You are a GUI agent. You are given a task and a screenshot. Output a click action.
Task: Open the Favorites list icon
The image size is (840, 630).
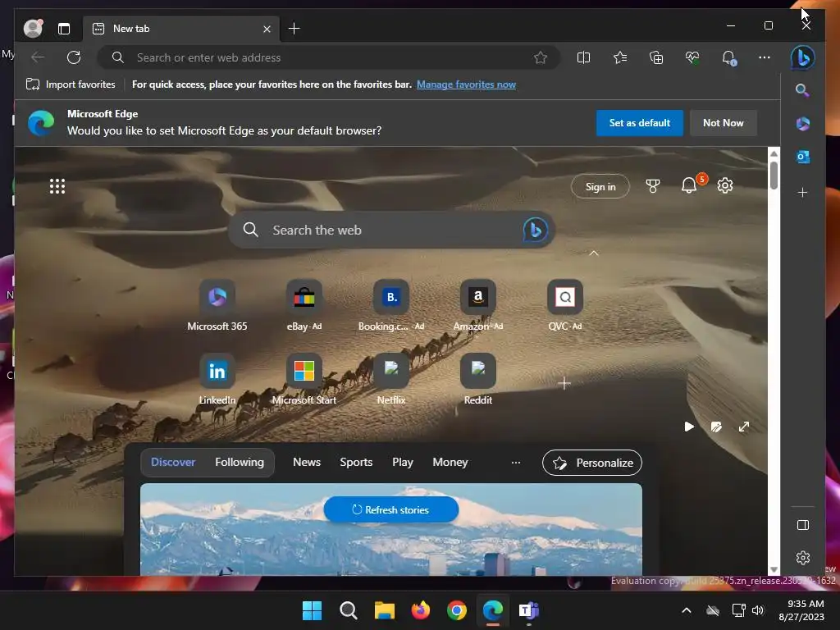pos(620,57)
